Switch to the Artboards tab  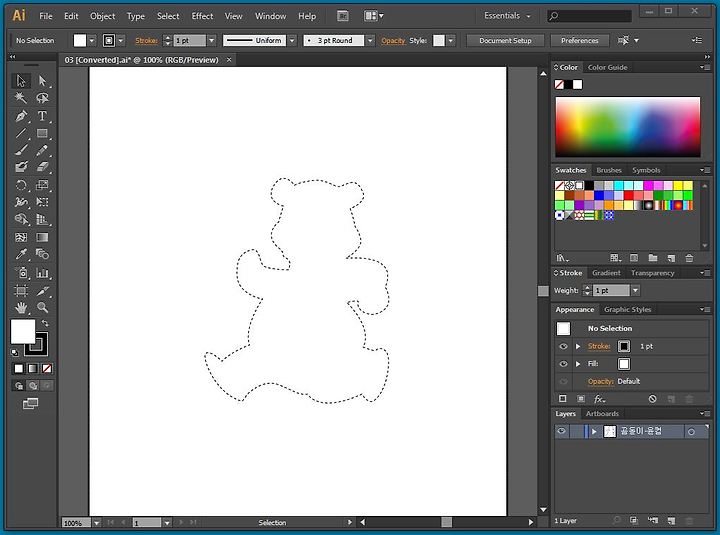tap(602, 414)
